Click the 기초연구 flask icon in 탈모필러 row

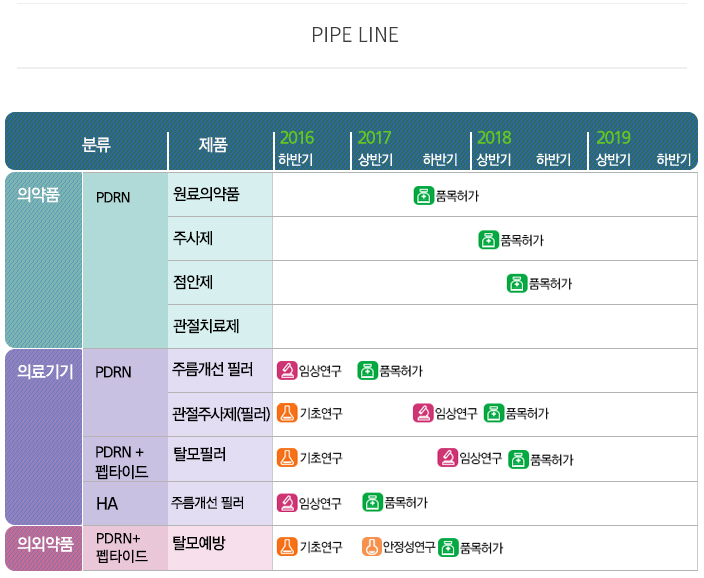tap(287, 458)
